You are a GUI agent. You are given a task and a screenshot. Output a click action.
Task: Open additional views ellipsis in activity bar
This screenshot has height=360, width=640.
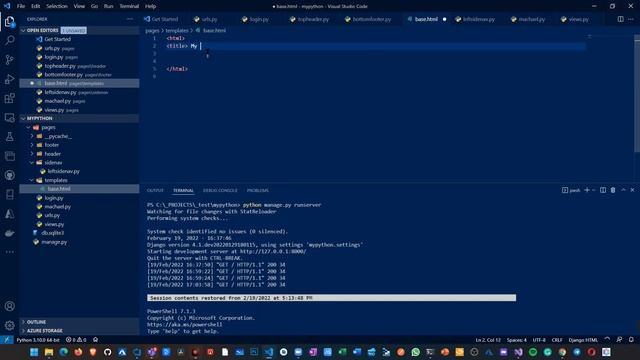pyautogui.click(x=9, y=252)
